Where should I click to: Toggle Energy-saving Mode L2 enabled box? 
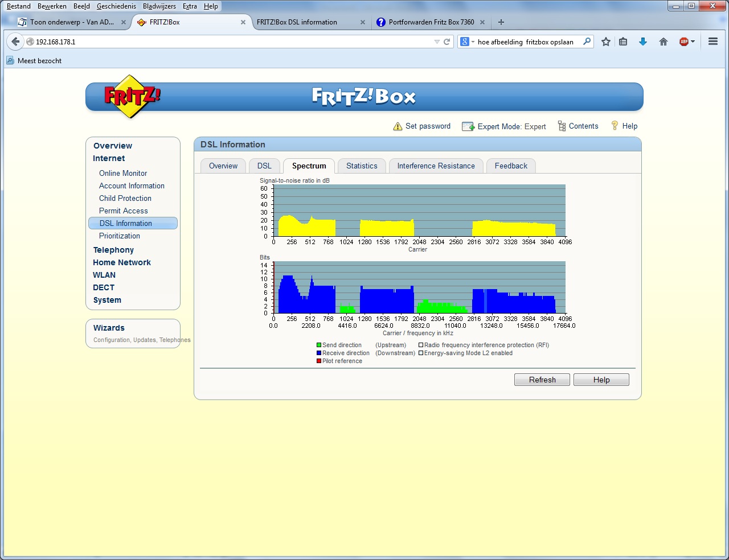(x=421, y=353)
